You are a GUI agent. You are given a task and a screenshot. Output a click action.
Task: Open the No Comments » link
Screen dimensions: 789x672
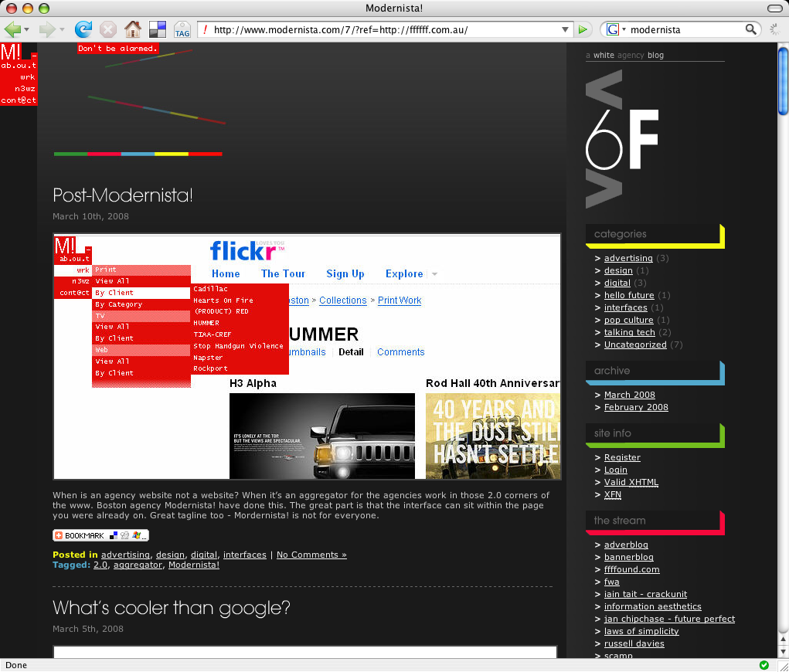pyautogui.click(x=311, y=555)
